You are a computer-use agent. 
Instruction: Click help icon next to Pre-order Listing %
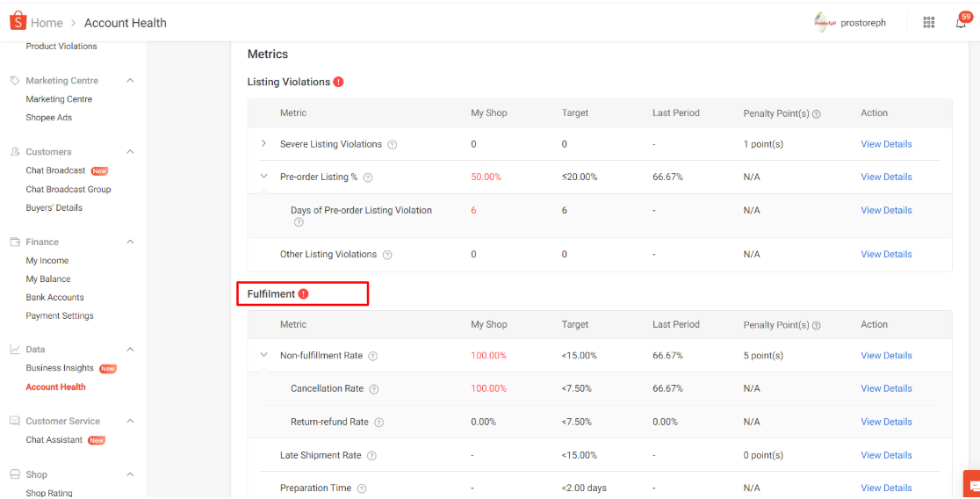[367, 177]
